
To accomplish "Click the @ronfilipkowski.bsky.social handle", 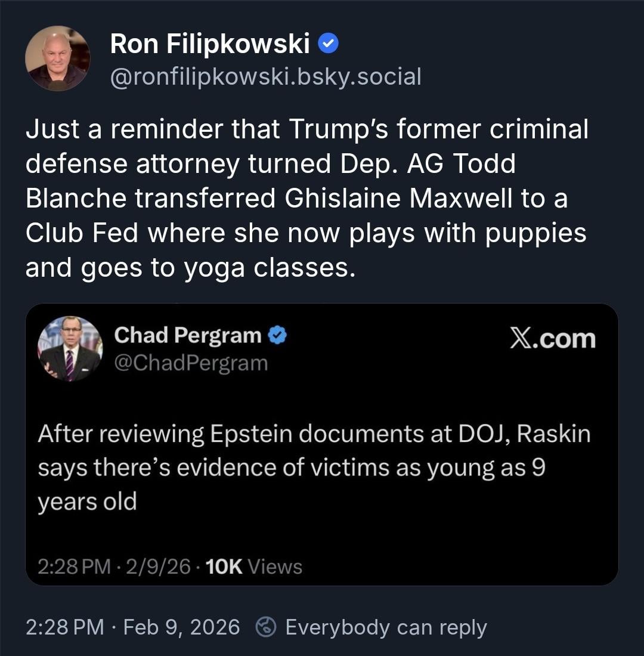I will (x=265, y=76).
